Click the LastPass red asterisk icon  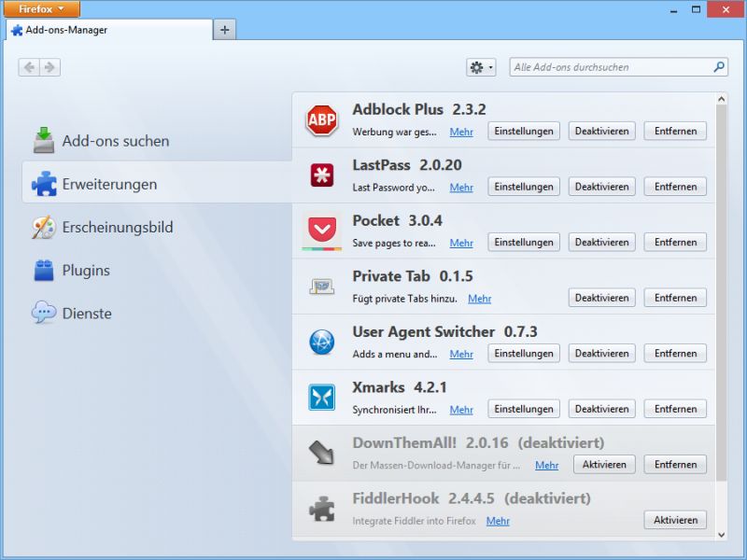(x=321, y=175)
